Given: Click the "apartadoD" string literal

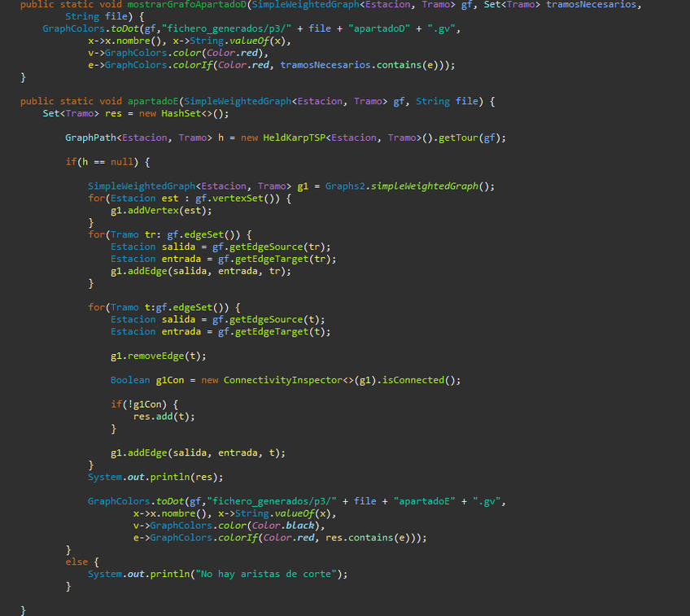Looking at the screenshot, I should point(378,28).
